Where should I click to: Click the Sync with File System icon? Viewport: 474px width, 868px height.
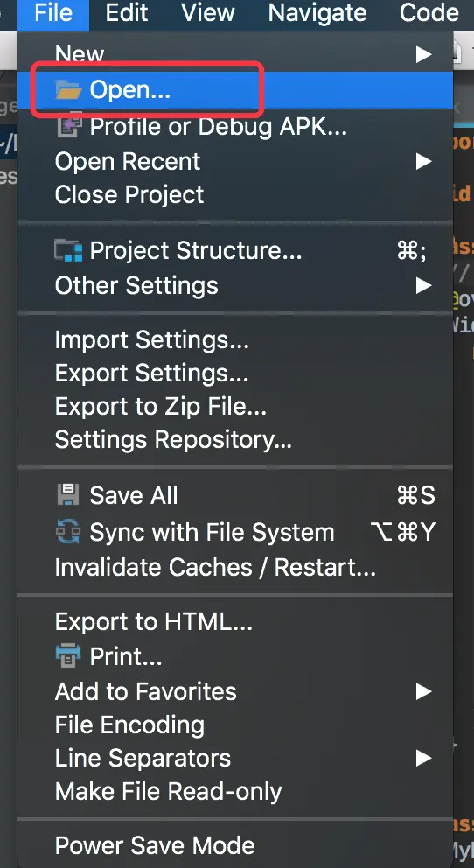[68, 532]
